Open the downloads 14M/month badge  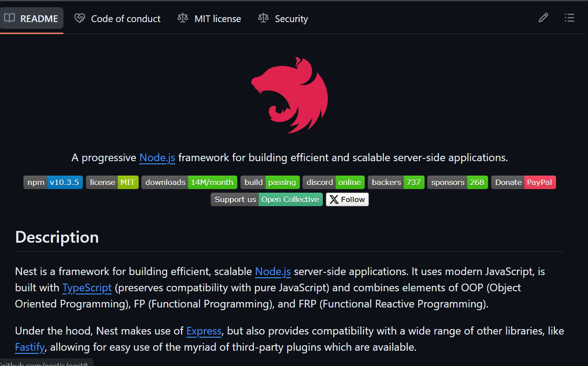(189, 182)
